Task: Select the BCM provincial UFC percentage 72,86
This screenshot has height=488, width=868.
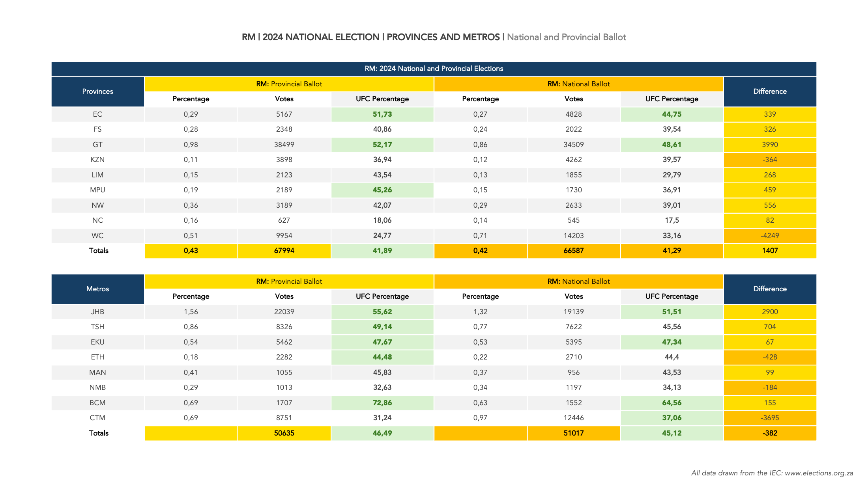Action: pyautogui.click(x=382, y=403)
